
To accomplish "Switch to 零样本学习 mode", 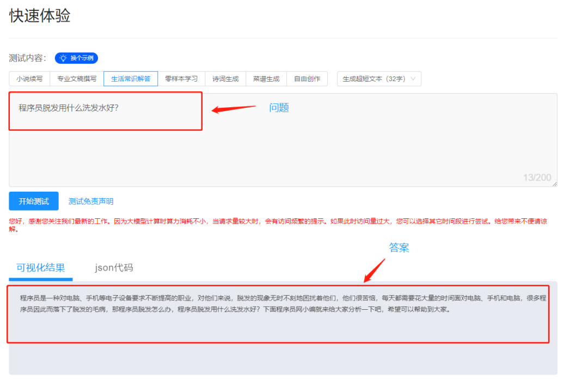I will coord(181,79).
